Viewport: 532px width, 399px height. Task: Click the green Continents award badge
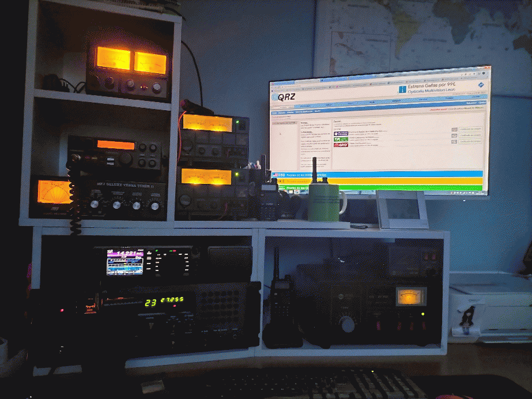(x=340, y=139)
